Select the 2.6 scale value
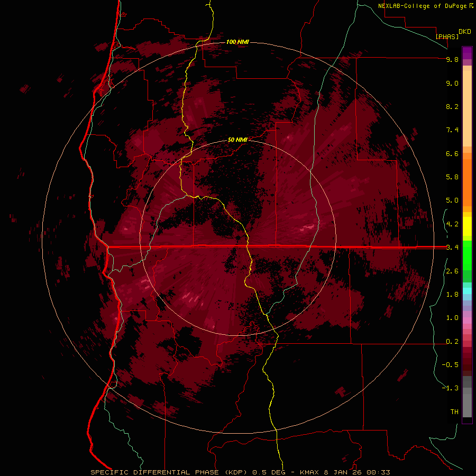The height and width of the screenshot is (476, 476). [x=452, y=271]
